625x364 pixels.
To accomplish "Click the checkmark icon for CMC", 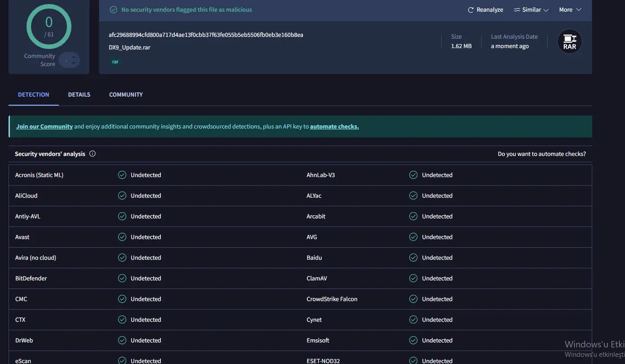I will point(122,299).
